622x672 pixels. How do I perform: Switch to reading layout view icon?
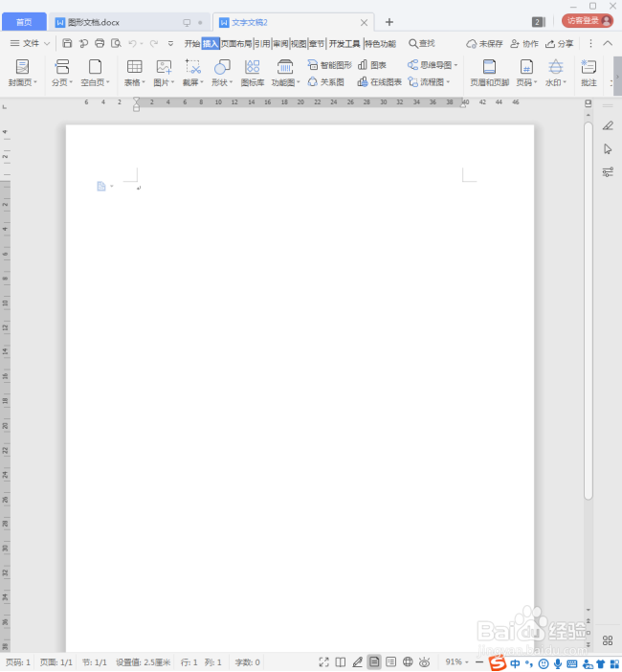coord(341,662)
